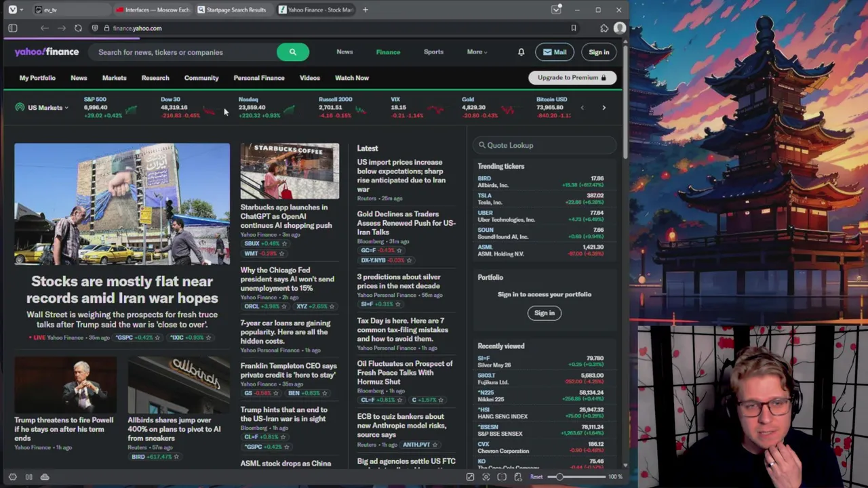
Task: Go forward with the forward arrow
Action: 61,28
